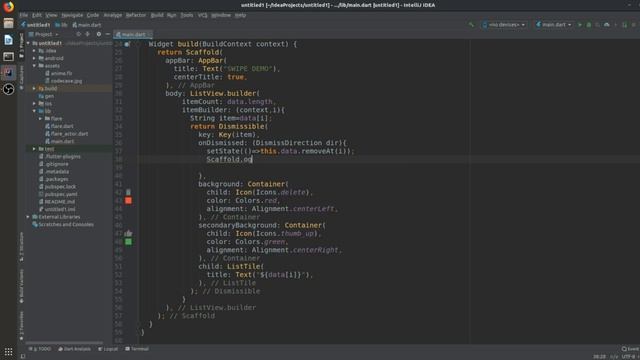The image size is (640, 360).
Task: Click the thumb-up icon in the line 47 gutter
Action: click(x=129, y=233)
